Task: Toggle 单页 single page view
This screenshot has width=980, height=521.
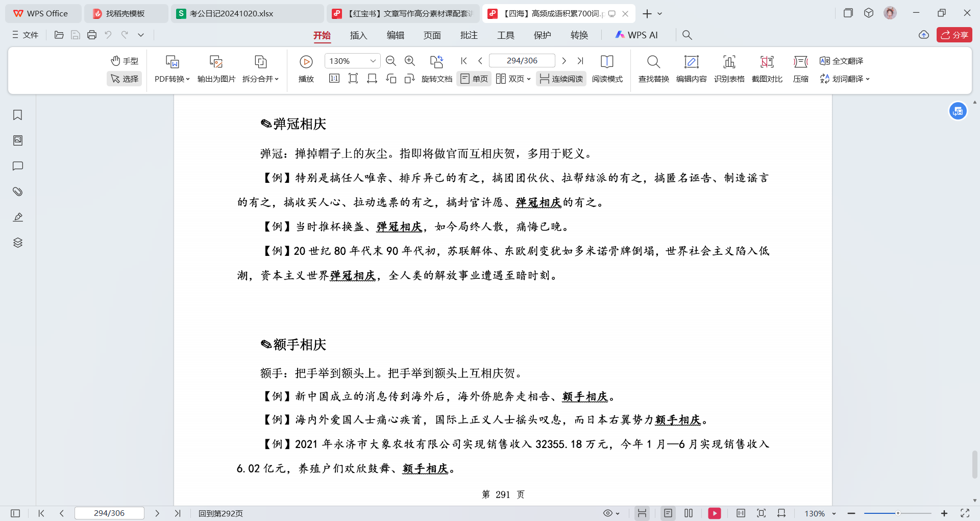Action: pyautogui.click(x=474, y=79)
